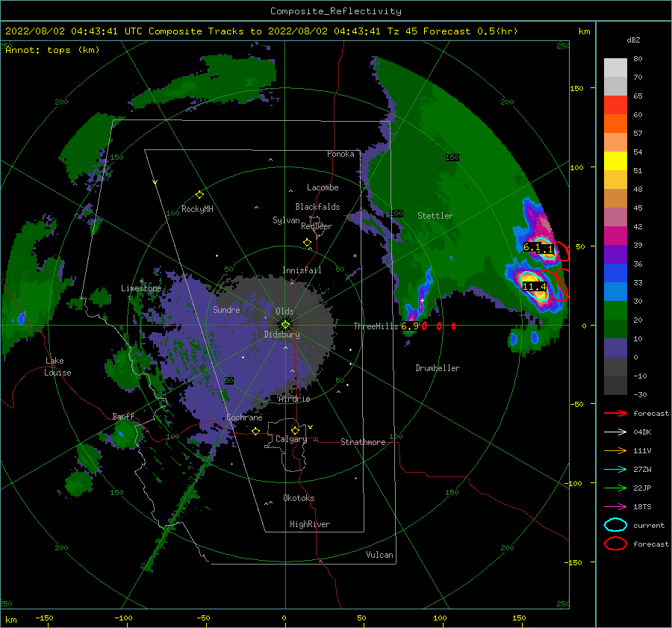Click the cyan current ellipse around the 11.4 storm

(x=534, y=285)
